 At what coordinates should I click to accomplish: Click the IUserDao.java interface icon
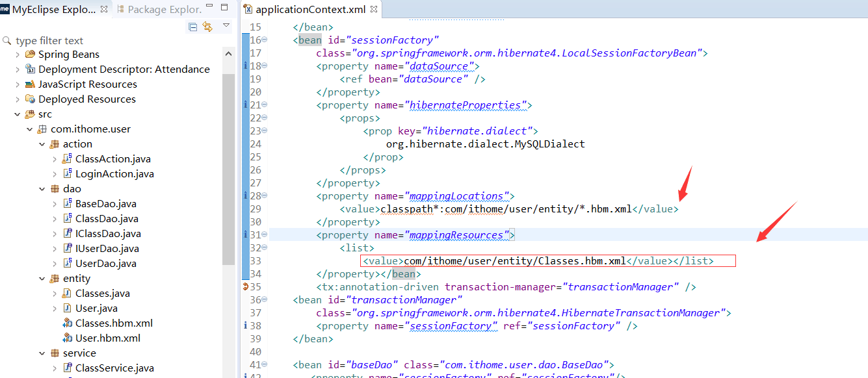pos(67,249)
